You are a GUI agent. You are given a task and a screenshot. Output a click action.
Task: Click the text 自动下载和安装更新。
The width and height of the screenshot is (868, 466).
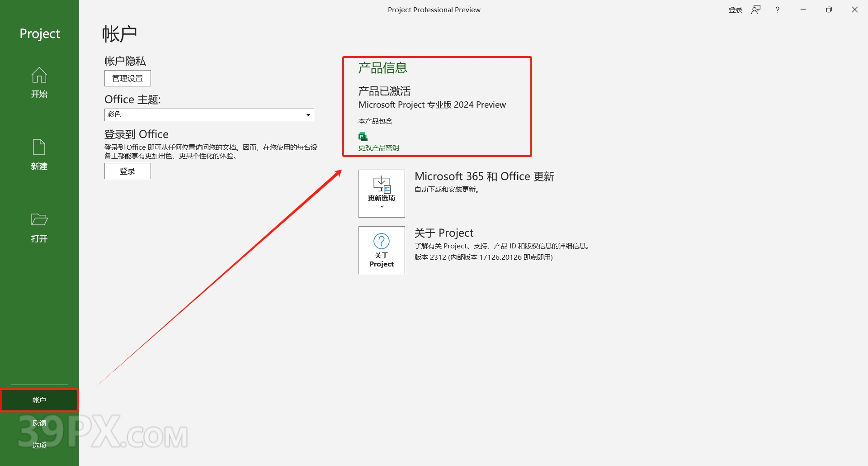click(x=448, y=189)
